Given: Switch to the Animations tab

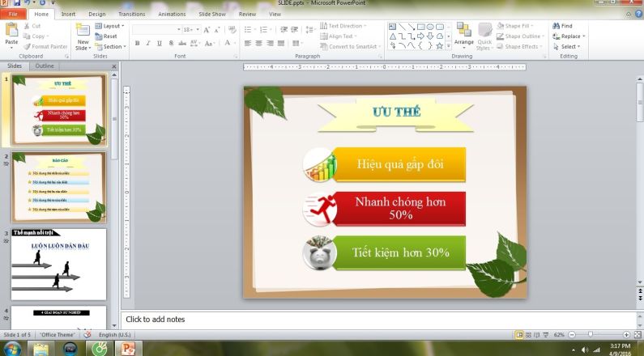Looking at the screenshot, I should pyautogui.click(x=172, y=14).
